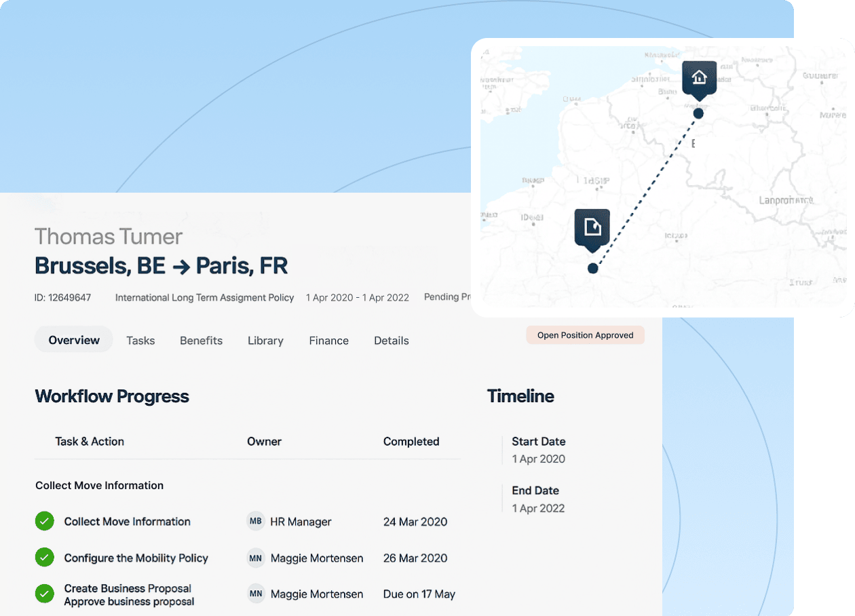Toggle the Create Business Proposal checkmark

pos(44,594)
